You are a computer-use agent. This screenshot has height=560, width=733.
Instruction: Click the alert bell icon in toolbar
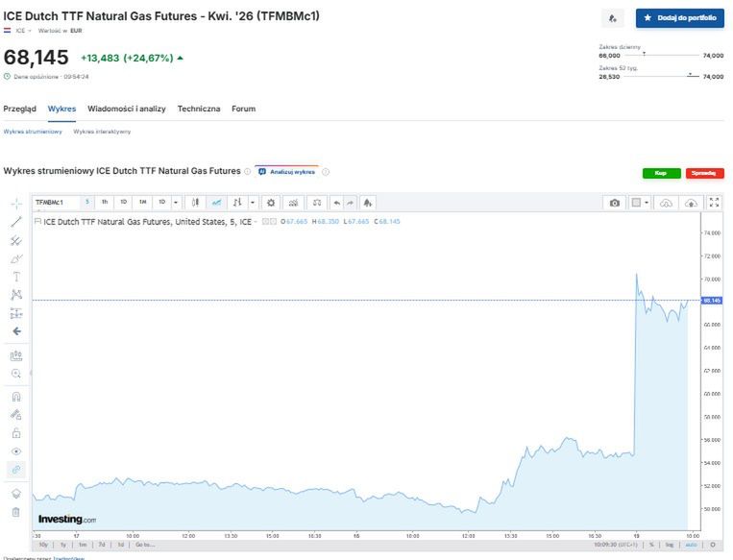tap(368, 203)
